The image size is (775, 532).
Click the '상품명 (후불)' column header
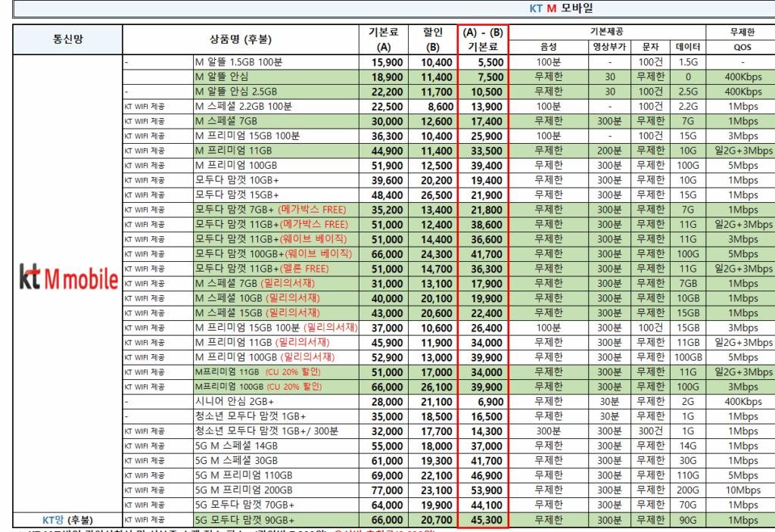241,39
